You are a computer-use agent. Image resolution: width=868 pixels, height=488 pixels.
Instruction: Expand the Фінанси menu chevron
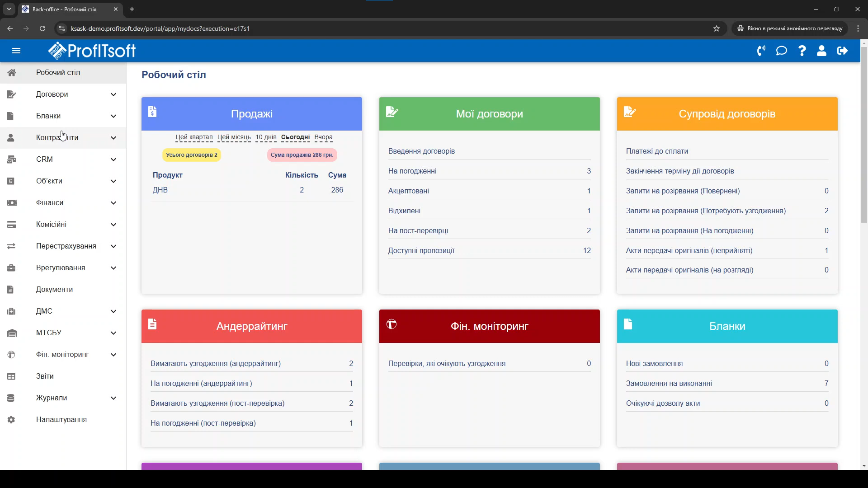tap(113, 203)
